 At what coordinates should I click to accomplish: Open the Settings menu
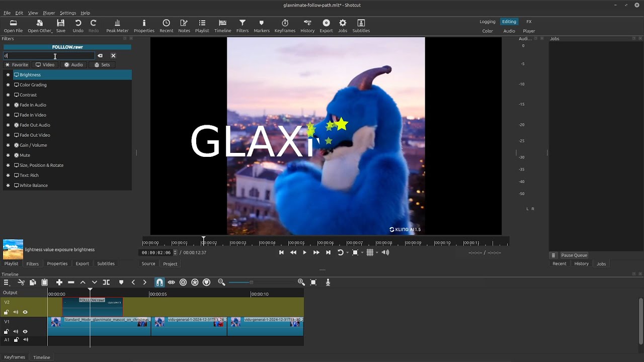[67, 13]
